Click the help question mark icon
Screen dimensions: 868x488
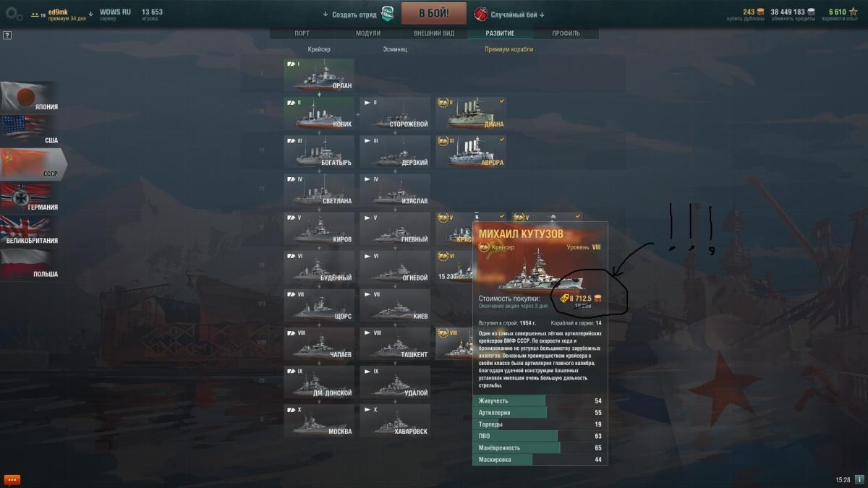tap(7, 35)
